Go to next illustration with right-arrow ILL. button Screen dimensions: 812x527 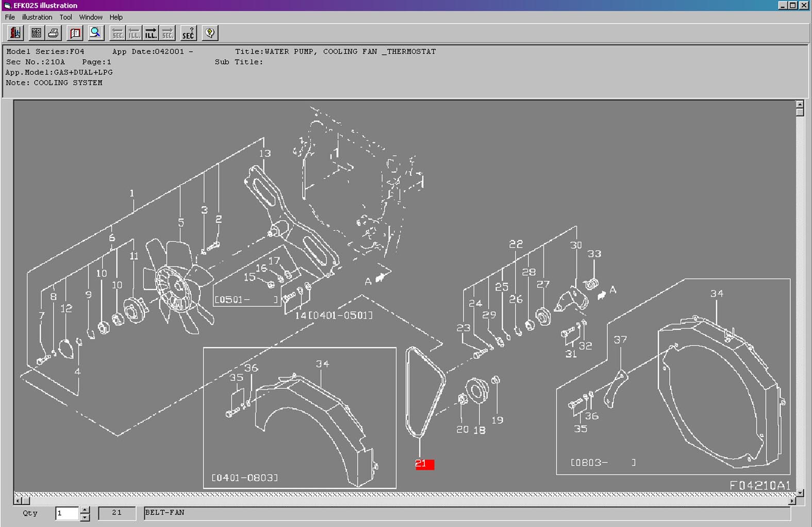tap(151, 34)
